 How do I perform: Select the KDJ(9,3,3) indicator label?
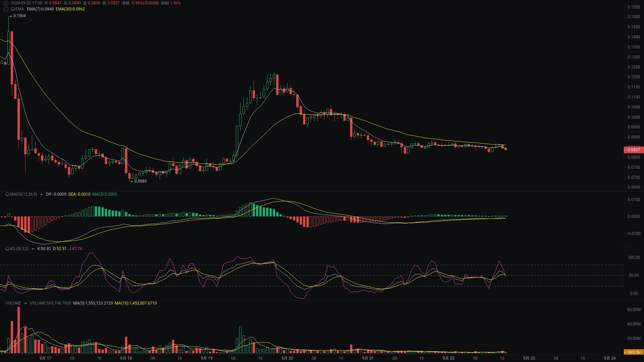click(x=19, y=249)
